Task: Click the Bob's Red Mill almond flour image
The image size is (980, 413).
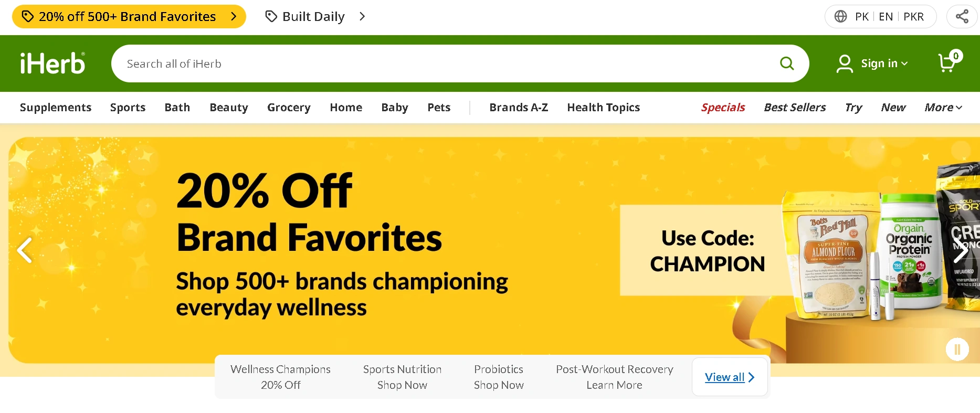Action: coord(831,258)
